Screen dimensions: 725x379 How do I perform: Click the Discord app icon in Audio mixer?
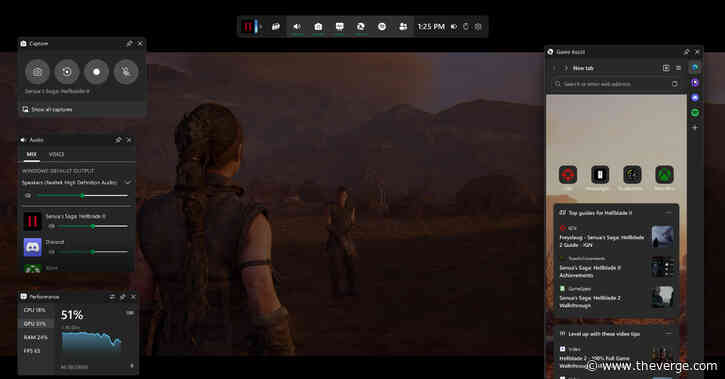coord(32,247)
